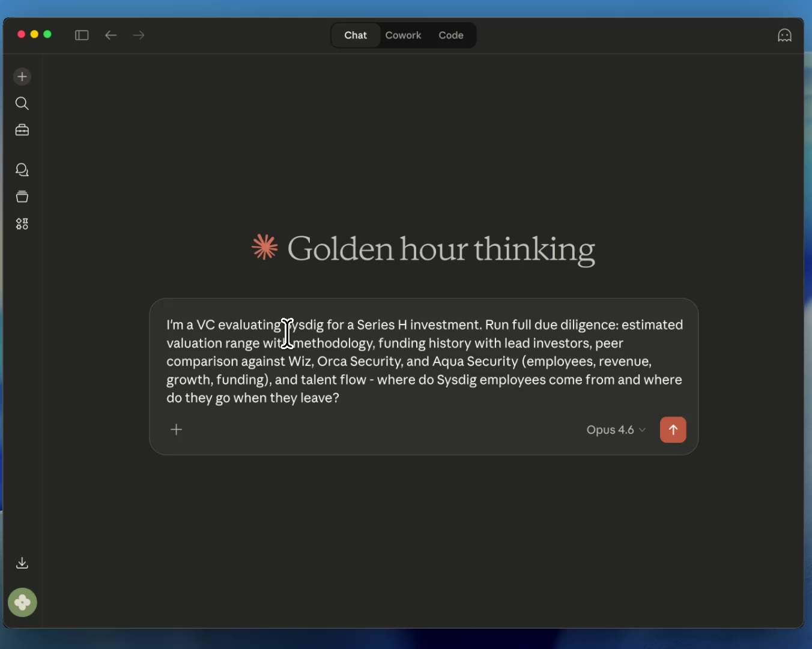Viewport: 812px width, 649px height.
Task: Click the download icon in sidebar
Action: point(22,563)
